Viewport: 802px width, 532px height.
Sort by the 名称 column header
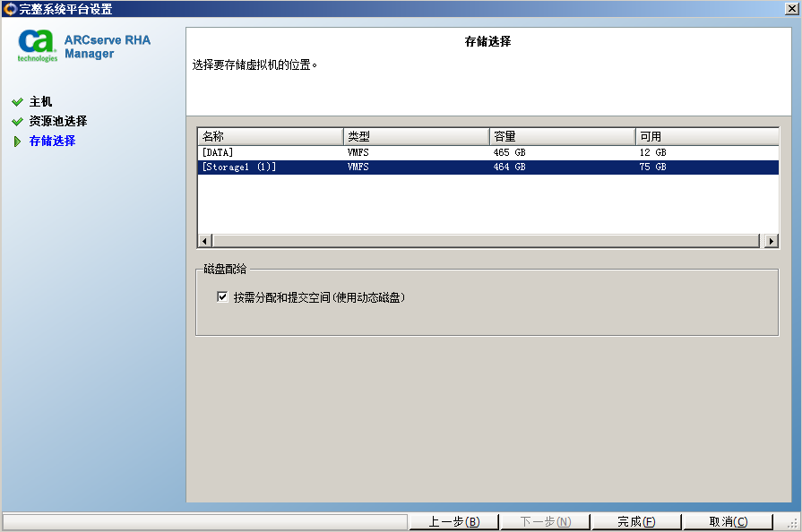click(271, 136)
